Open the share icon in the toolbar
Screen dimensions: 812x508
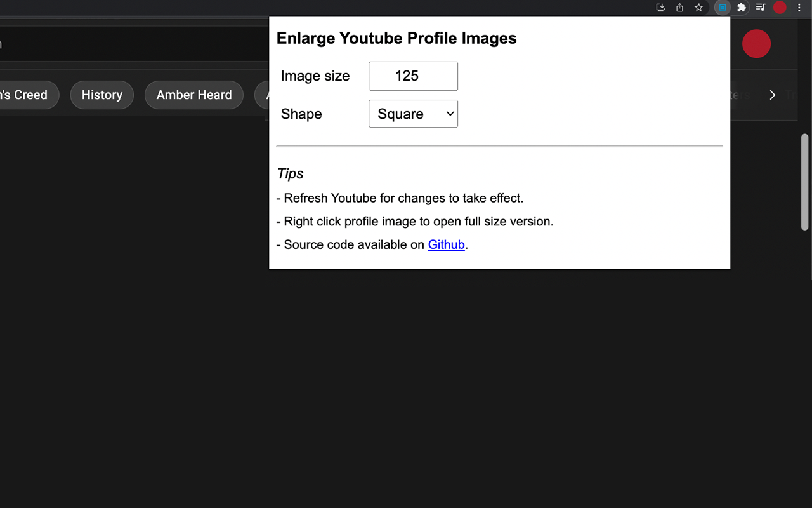[x=679, y=8]
